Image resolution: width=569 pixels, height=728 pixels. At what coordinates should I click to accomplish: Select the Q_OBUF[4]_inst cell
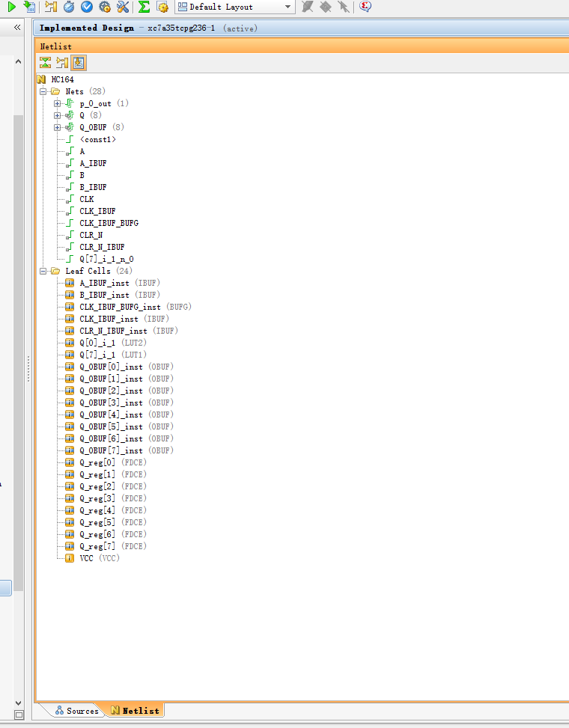pyautogui.click(x=127, y=415)
